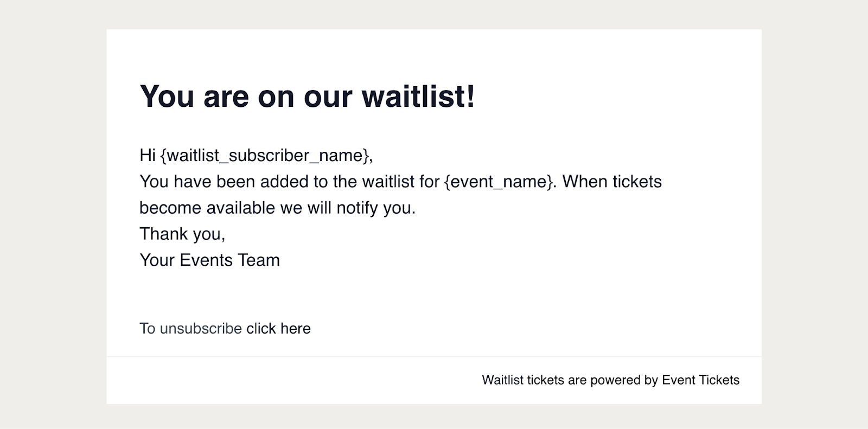This screenshot has width=868, height=429.
Task: Click the word "our" in the heading
Action: (x=328, y=97)
